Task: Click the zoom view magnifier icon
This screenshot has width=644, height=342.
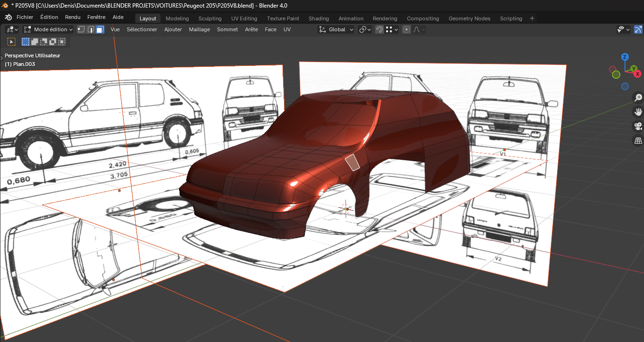Action: click(x=638, y=97)
